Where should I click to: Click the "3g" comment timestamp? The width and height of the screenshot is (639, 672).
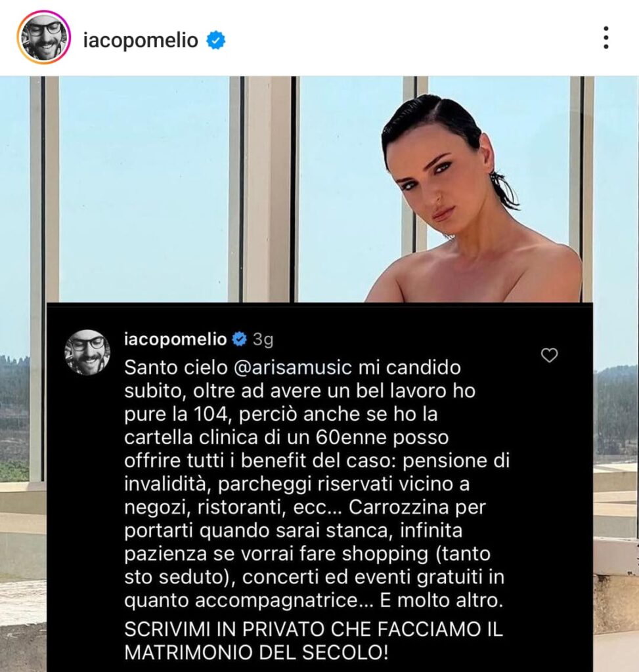tap(263, 339)
